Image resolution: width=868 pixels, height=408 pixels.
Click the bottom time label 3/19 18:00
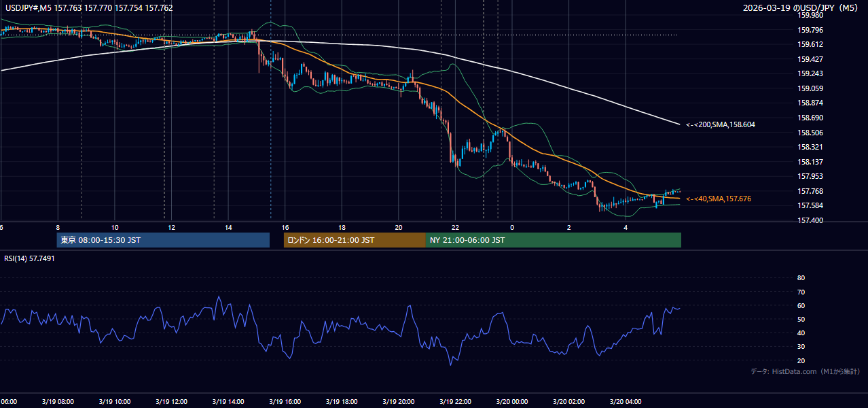342,402
